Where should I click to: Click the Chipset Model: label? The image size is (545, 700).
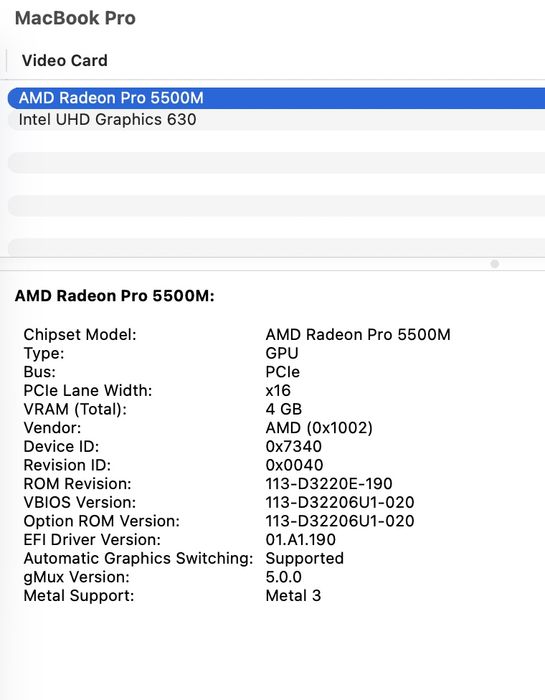pos(80,334)
